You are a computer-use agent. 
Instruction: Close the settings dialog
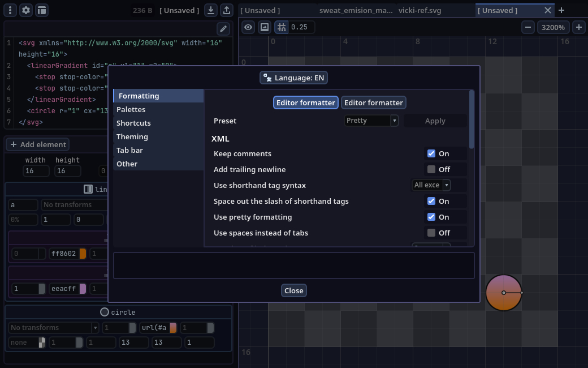click(294, 290)
